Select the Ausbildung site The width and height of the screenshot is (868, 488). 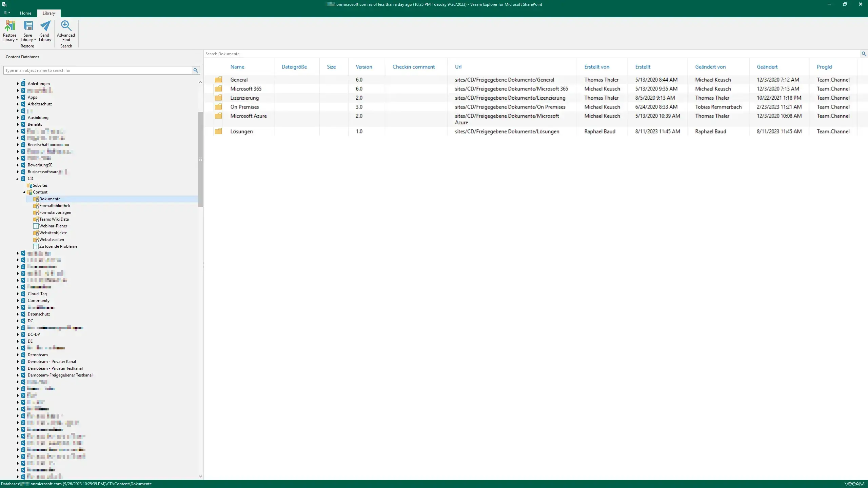click(38, 118)
